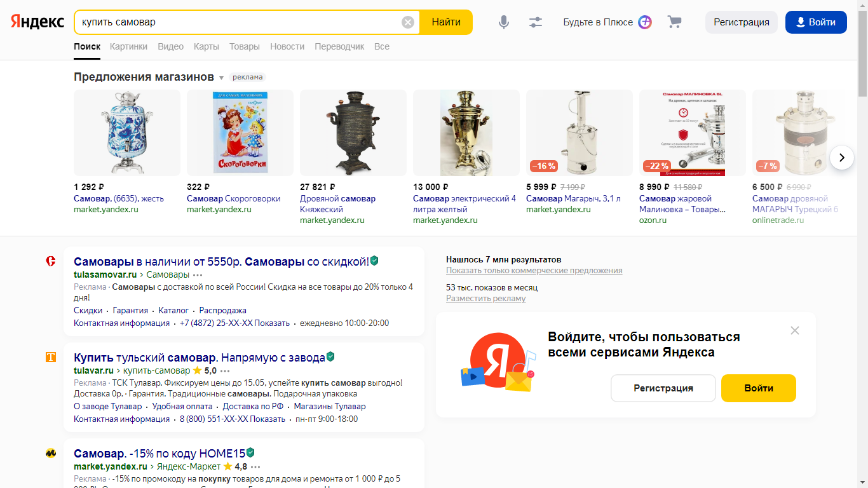Open search settings sliders icon
This screenshot has height=488, width=868.
pyautogui.click(x=536, y=22)
